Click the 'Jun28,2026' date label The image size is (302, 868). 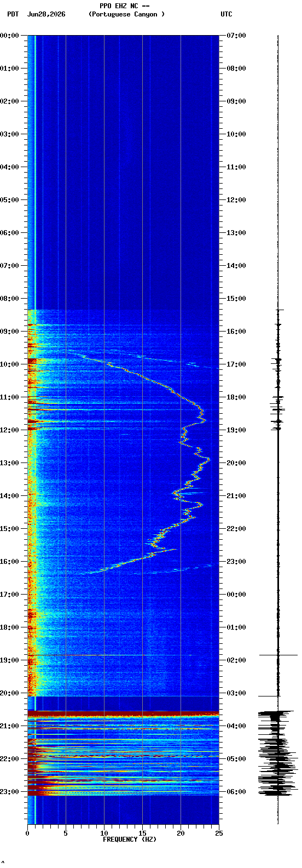(46, 14)
